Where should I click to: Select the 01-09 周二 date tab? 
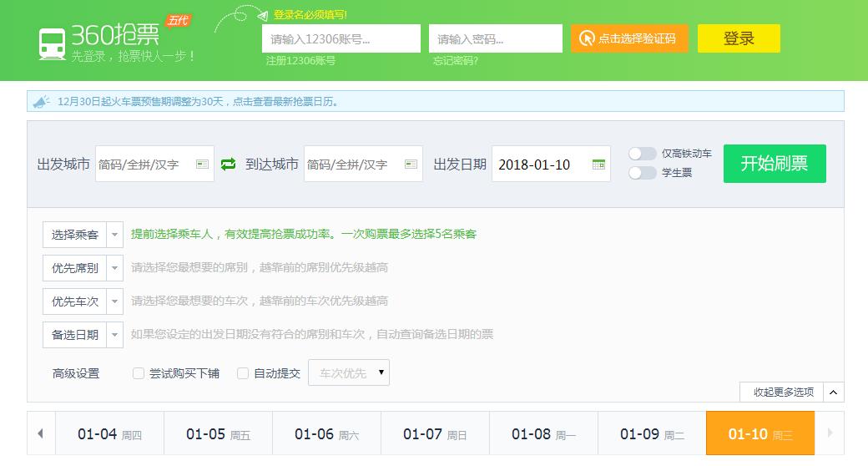click(652, 434)
